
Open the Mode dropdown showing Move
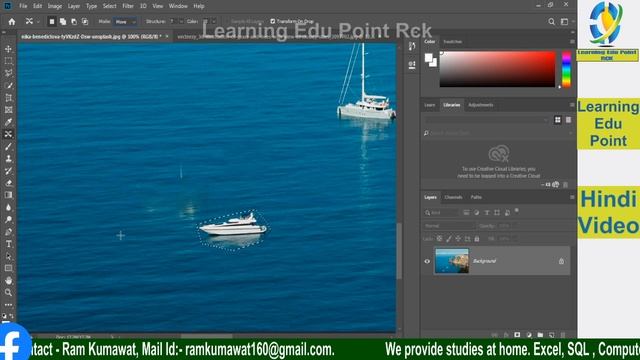point(125,22)
